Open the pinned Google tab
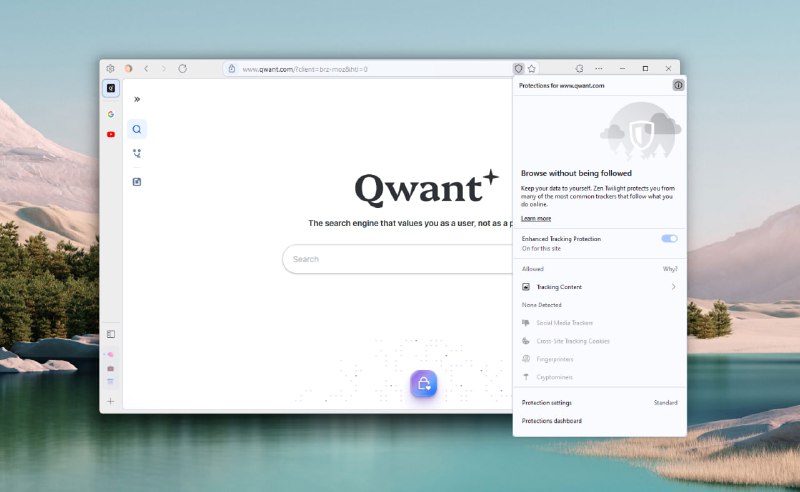This screenshot has height=492, width=800. tap(111, 114)
